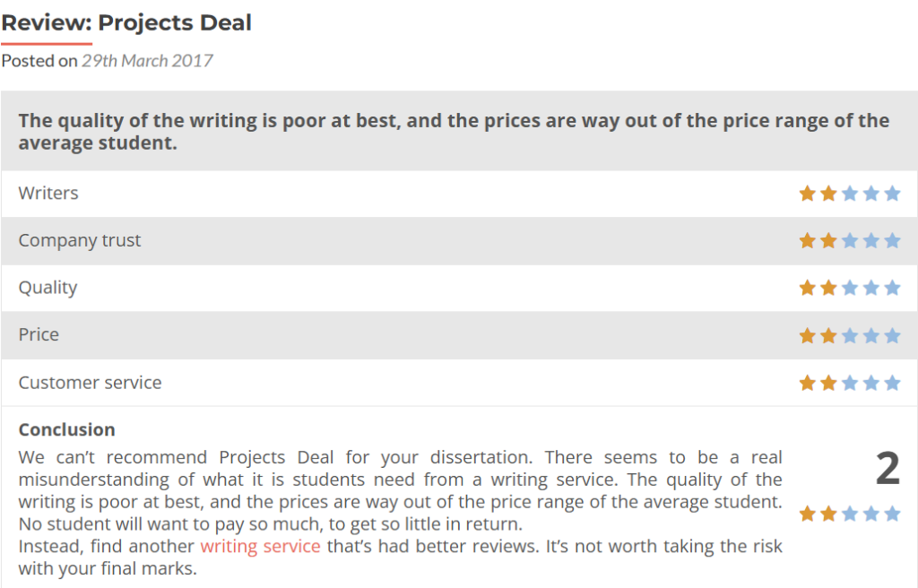The height and width of the screenshot is (588, 918).
Task: Click the fifth star in Writers row
Action: tap(892, 194)
